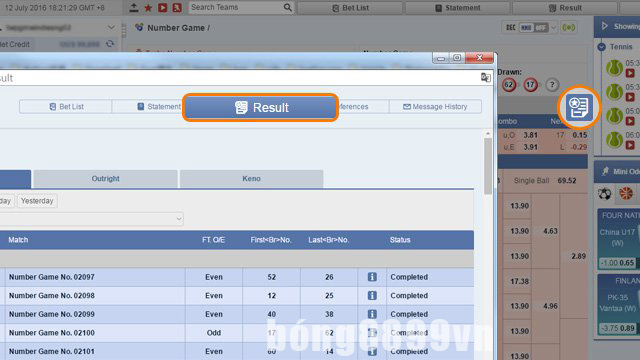Open info for Number Game No. 02097
The width and height of the screenshot is (640, 360).
[372, 277]
